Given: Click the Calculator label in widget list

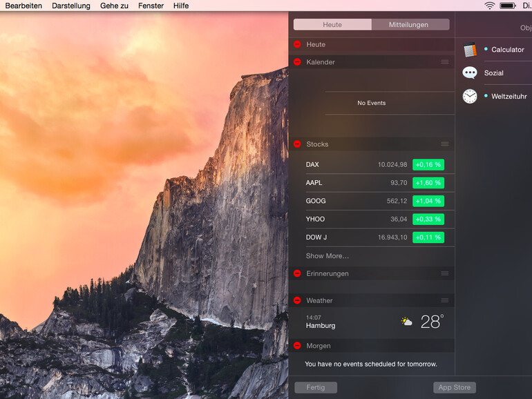Looking at the screenshot, I should tap(508, 50).
